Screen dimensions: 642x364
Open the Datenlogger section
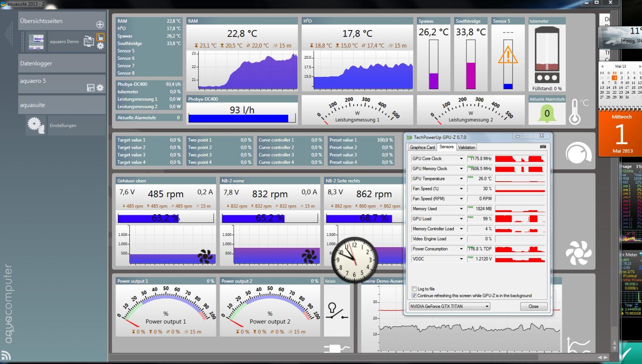point(62,63)
